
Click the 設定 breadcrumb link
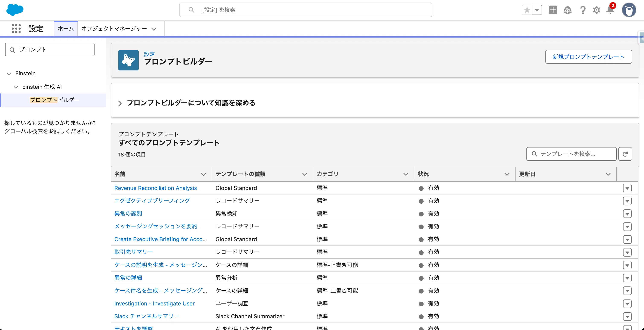pos(149,54)
